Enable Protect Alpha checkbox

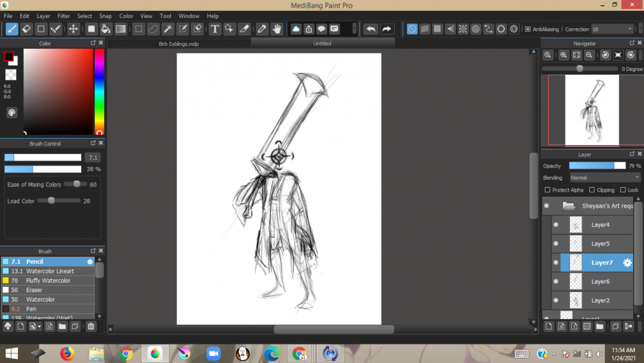coord(547,190)
